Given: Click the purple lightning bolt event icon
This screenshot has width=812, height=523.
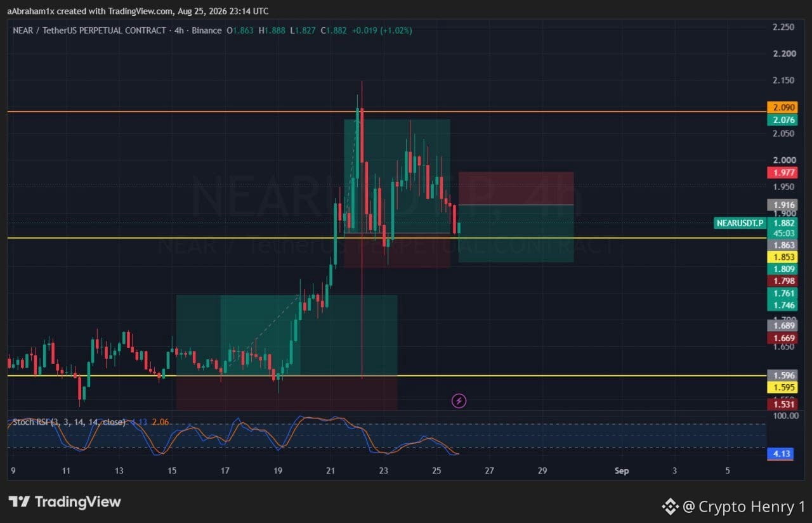Looking at the screenshot, I should coord(459,401).
